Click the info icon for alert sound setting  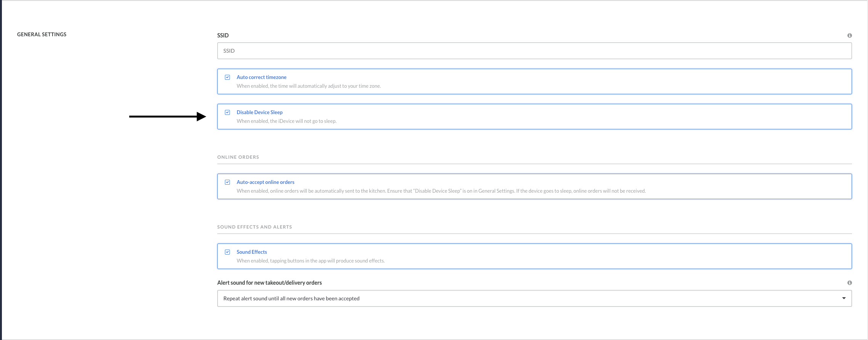coord(849,283)
